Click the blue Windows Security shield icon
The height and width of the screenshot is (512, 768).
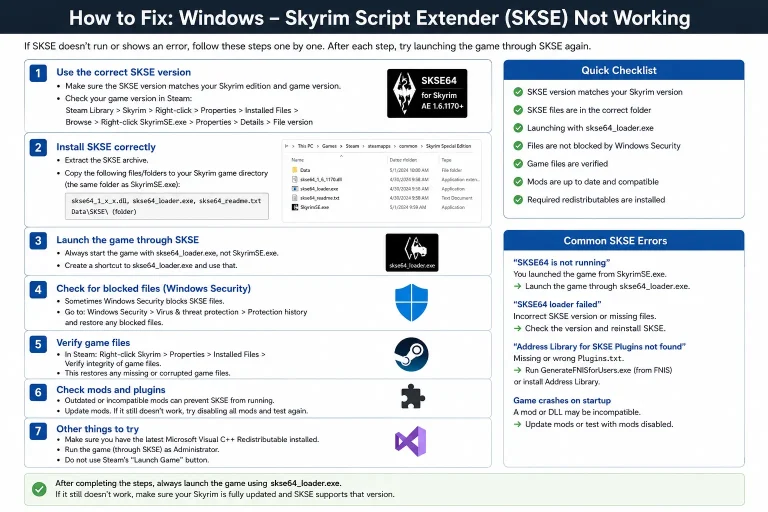tap(411, 303)
